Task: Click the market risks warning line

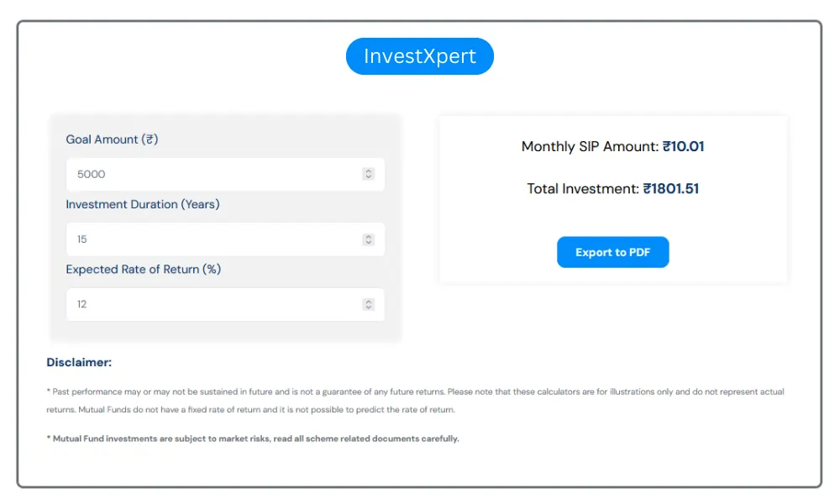Action: [253, 438]
